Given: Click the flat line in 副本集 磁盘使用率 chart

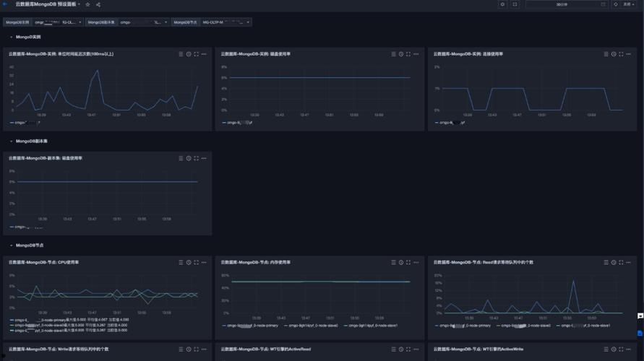Looking at the screenshot, I should [108, 182].
